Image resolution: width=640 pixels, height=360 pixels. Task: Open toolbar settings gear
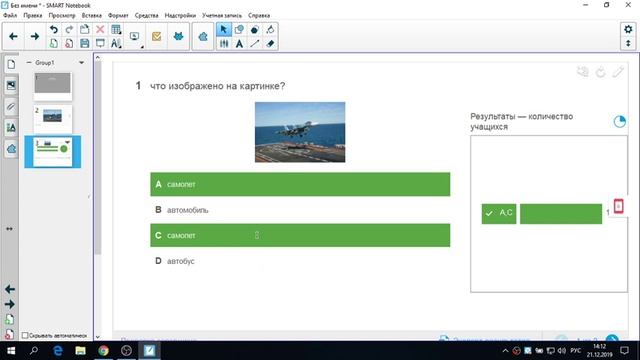(x=628, y=29)
